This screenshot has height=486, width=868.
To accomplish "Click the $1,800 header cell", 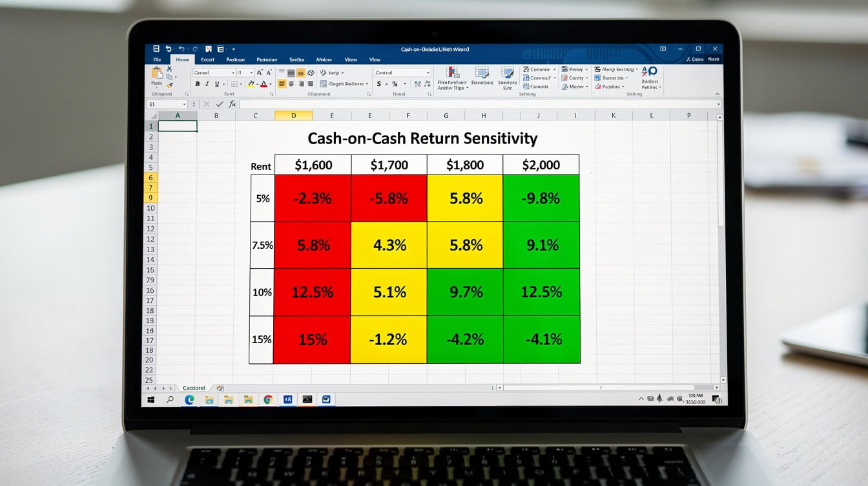I will pos(465,165).
